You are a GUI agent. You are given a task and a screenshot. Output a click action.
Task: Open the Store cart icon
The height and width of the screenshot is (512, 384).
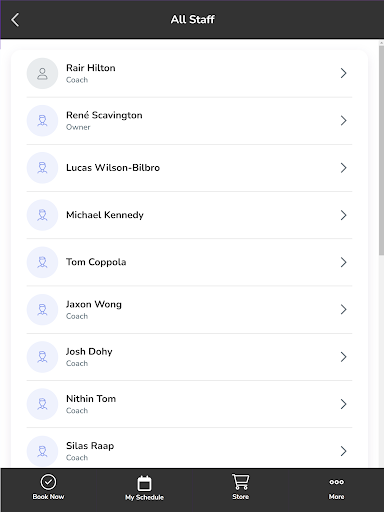240,482
